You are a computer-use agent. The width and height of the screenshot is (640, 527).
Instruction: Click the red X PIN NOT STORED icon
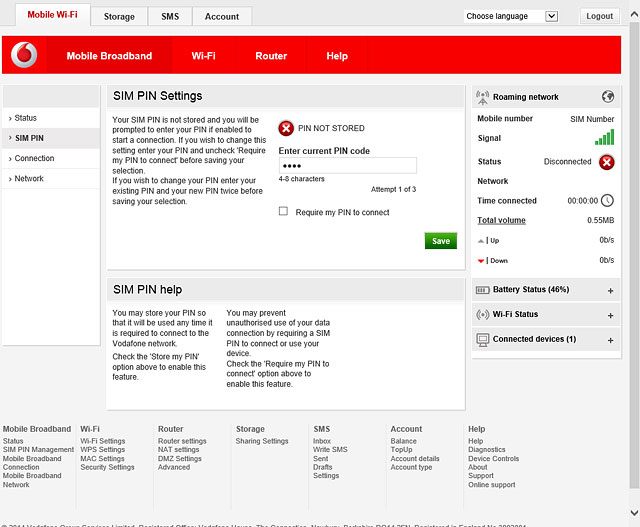point(286,128)
